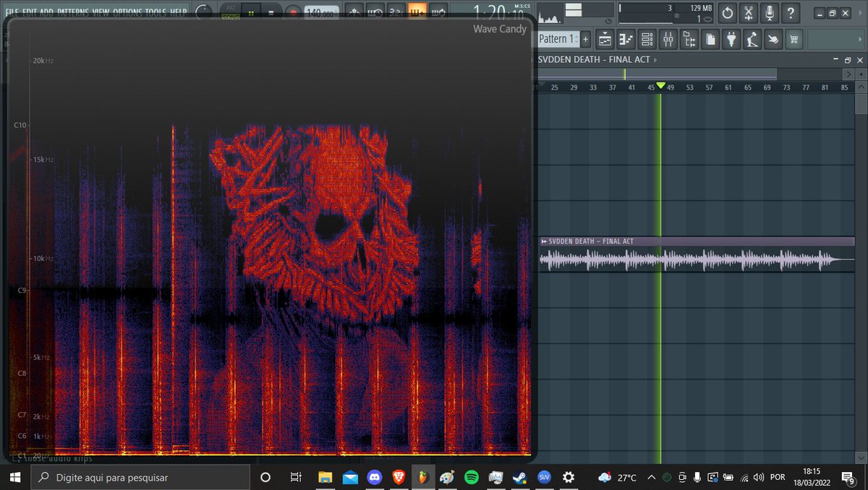Viewport: 868px width, 490px height.
Task: Open Spotify from the taskbar
Action: (471, 477)
